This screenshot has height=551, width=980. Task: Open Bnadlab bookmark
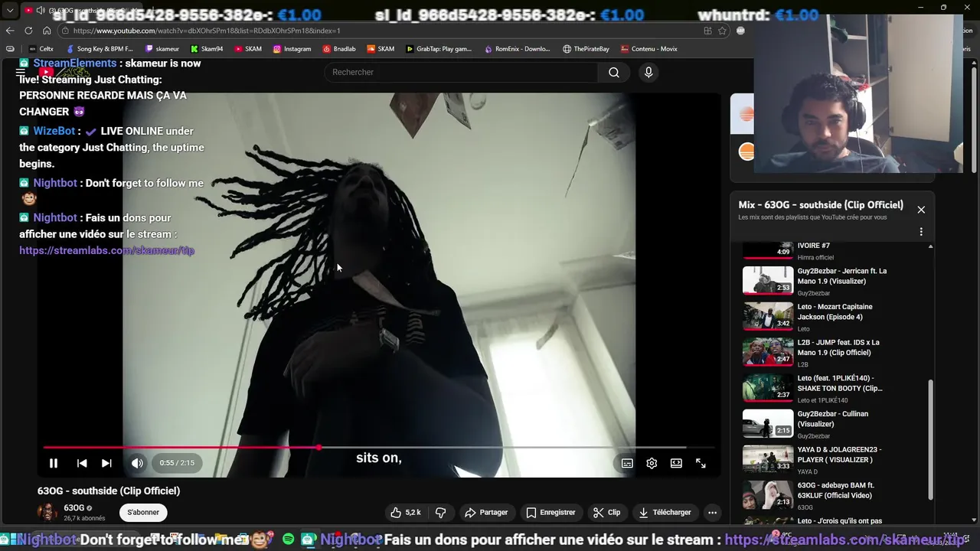click(x=339, y=49)
